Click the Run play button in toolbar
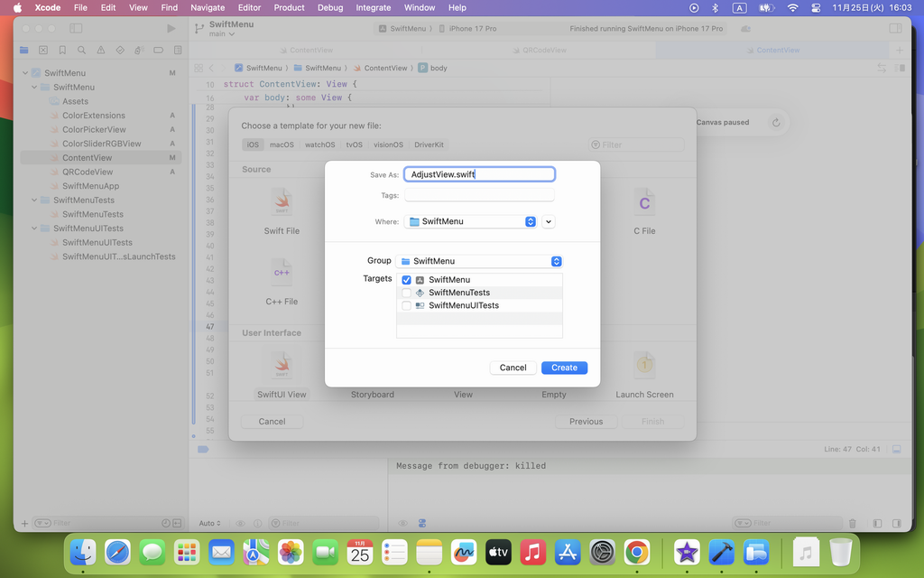The image size is (924, 578). (171, 29)
